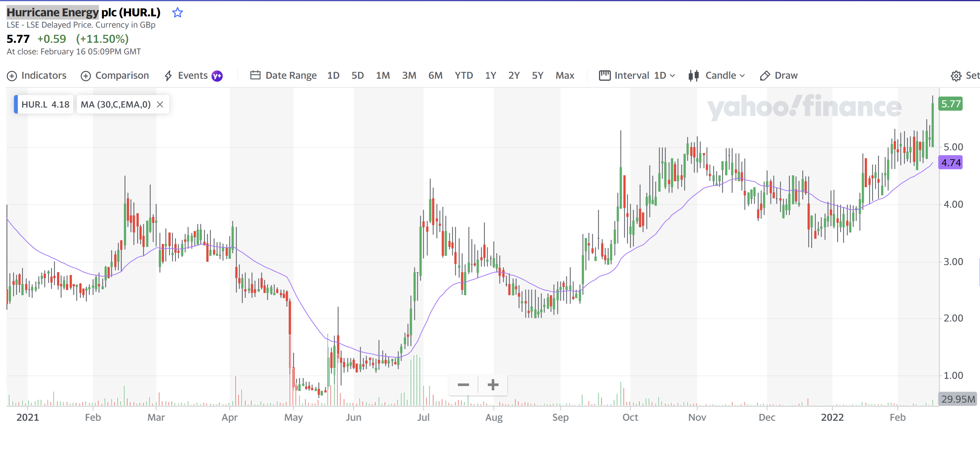Click the MA (30,C,EMA,0) indicator label

(116, 104)
